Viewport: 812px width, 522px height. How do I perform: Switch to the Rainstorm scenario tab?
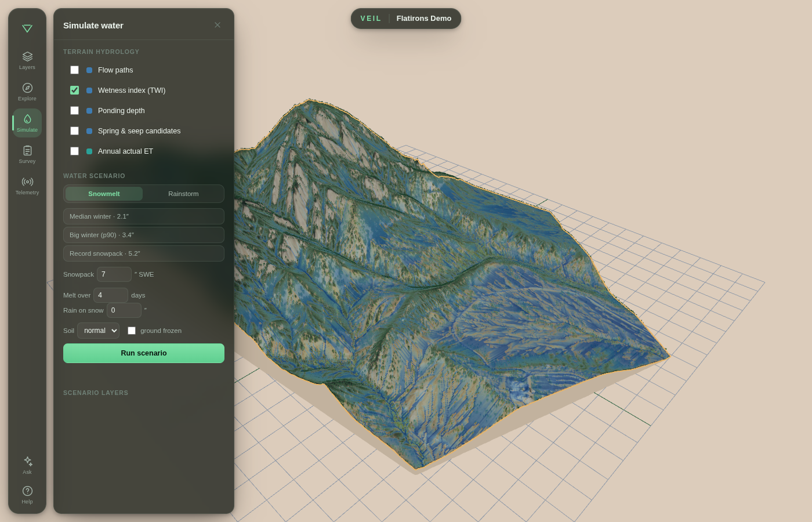(183, 194)
